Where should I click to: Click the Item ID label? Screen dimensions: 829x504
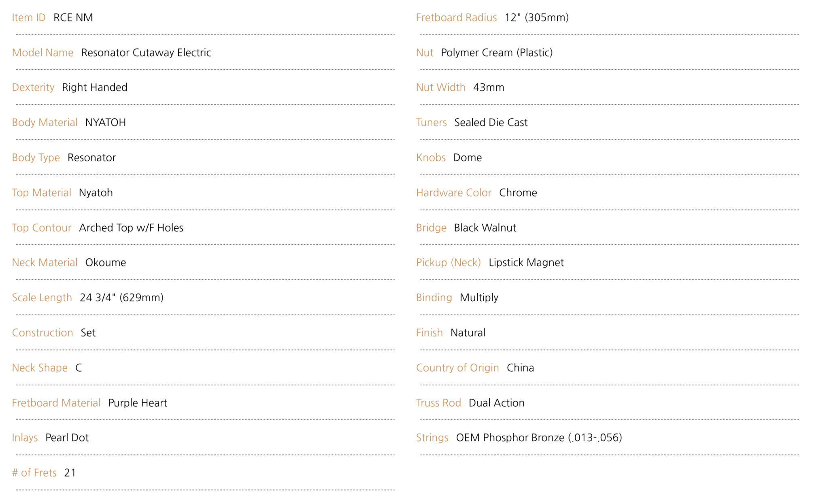point(28,17)
